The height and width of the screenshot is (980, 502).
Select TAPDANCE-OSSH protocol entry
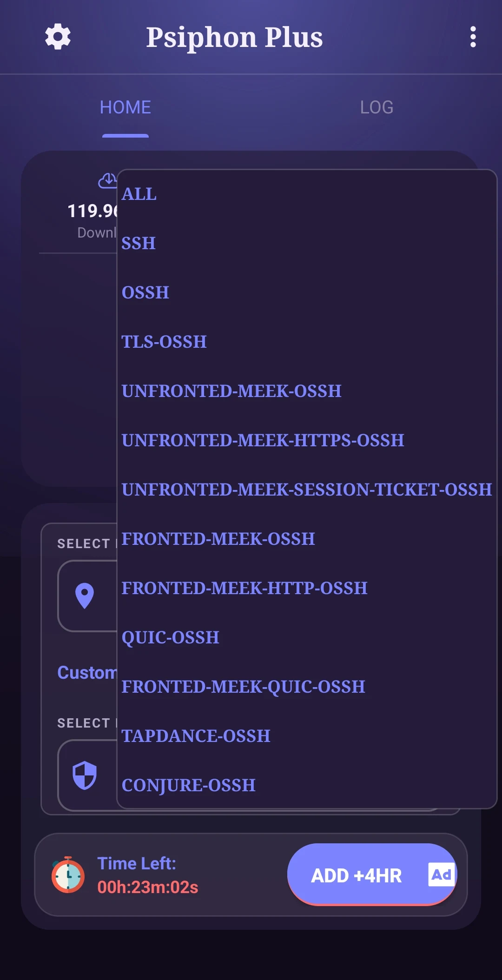(307, 736)
